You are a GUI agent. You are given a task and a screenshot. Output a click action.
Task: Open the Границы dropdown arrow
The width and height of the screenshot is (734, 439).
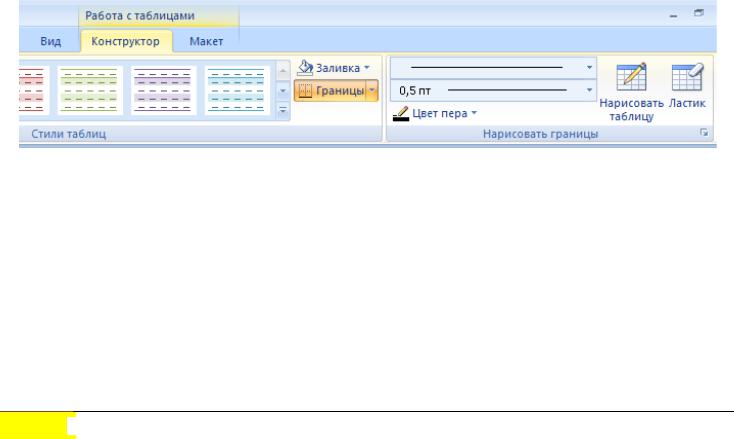tap(372, 90)
